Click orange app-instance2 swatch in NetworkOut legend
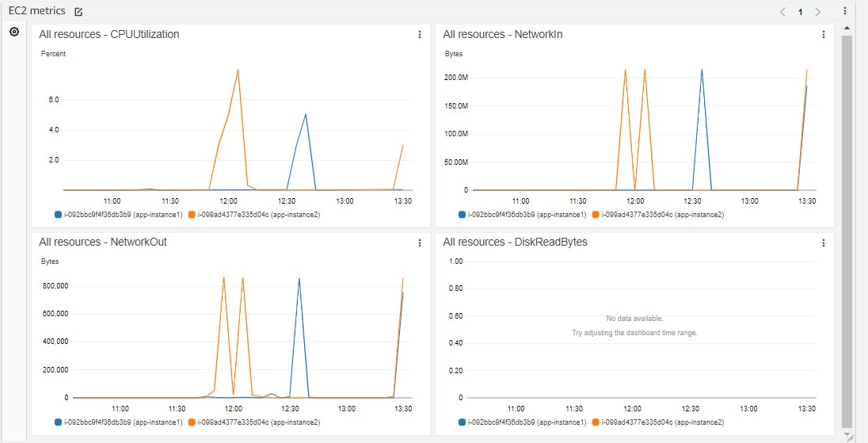868x443 pixels. point(192,422)
